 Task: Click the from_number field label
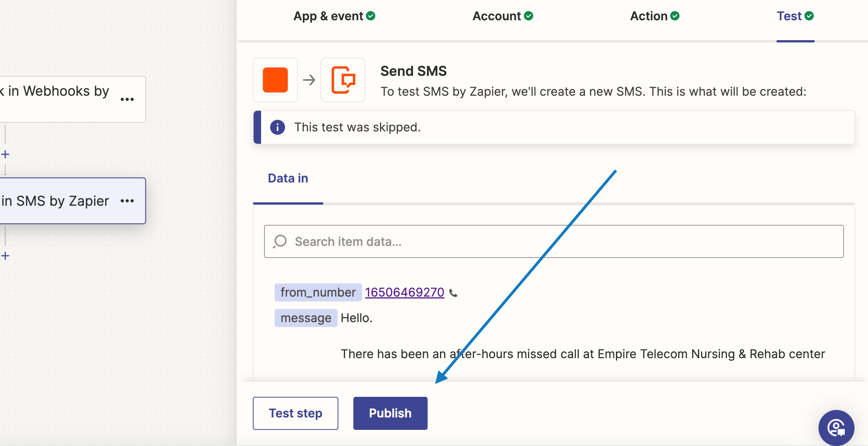pos(318,292)
